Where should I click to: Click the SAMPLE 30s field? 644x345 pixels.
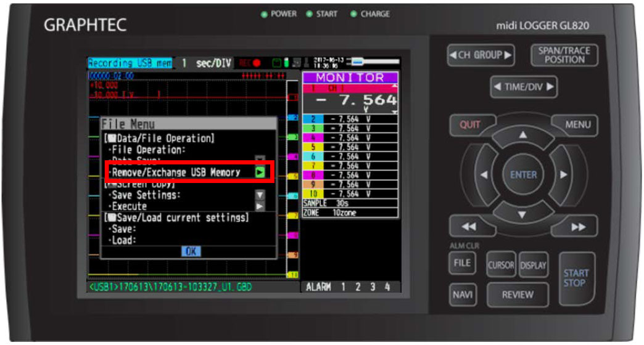click(350, 203)
